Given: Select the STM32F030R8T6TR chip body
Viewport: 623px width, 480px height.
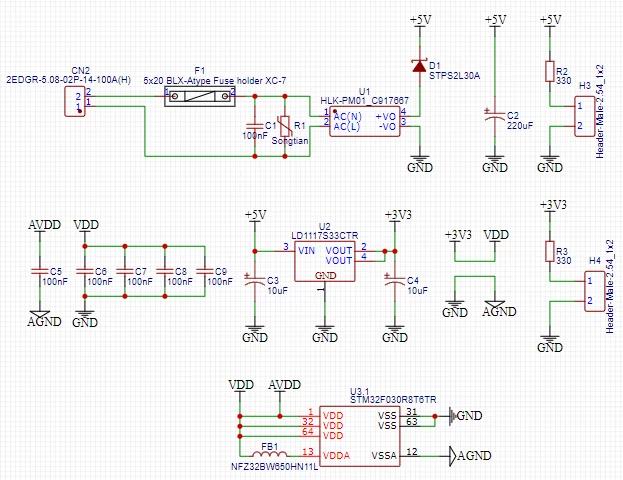Looking at the screenshot, I should [360, 436].
